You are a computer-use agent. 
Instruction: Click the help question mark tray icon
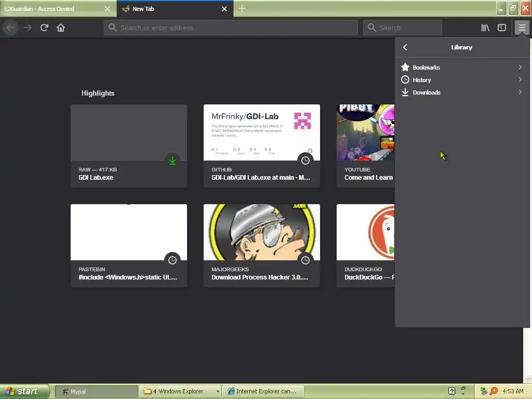[x=451, y=391]
